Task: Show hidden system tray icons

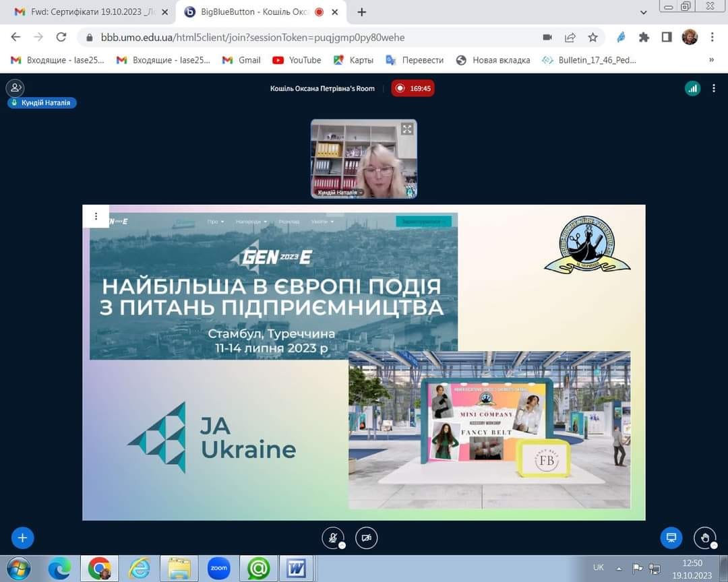Action: [619, 568]
